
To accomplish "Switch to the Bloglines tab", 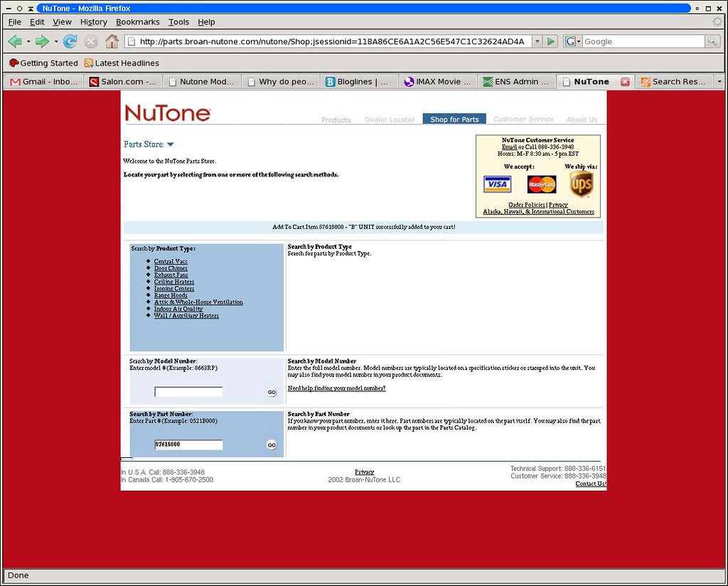I will click(359, 82).
